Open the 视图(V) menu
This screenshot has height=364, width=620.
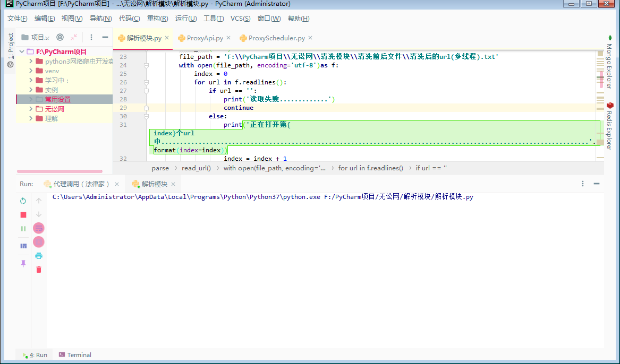click(72, 19)
